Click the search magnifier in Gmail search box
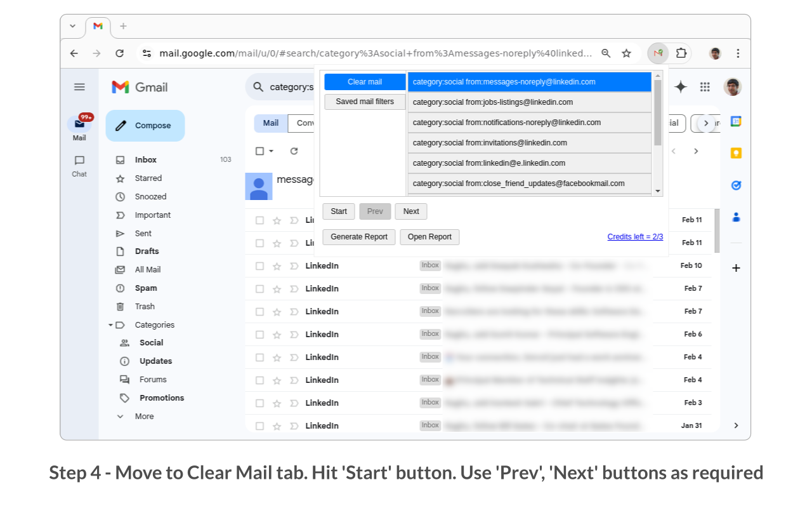This screenshot has width=812, height=508. (x=258, y=87)
